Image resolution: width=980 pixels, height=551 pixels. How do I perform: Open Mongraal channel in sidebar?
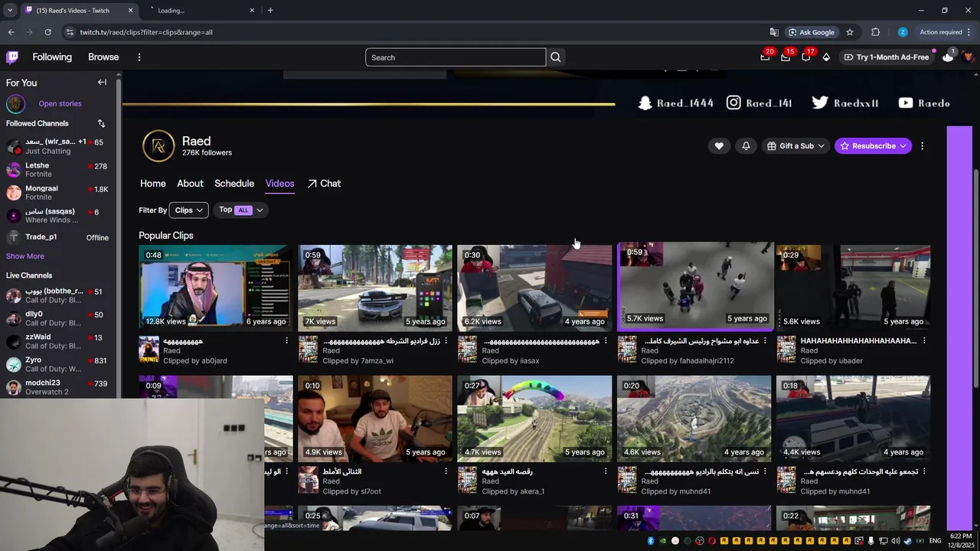(x=57, y=193)
